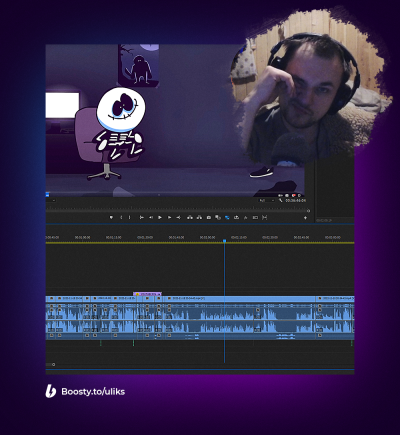The image size is (400, 435).
Task: Click the program monitor scrub bar end handle
Action: [308, 211]
